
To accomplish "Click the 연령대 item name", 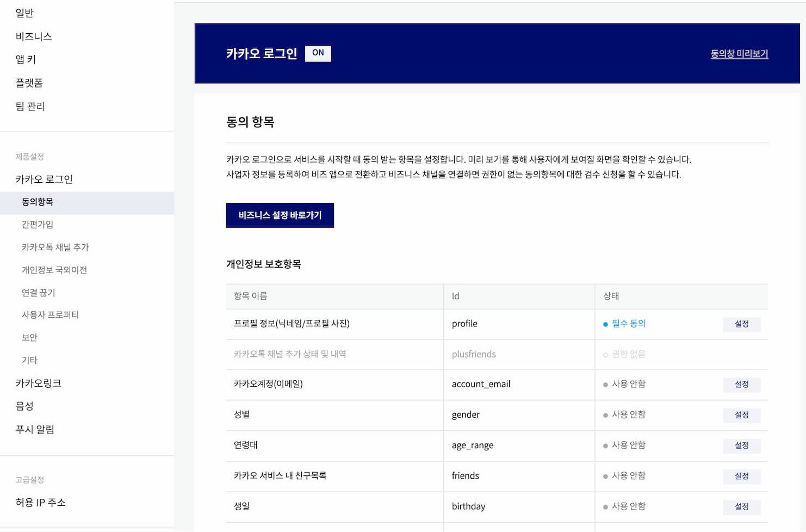I will [245, 445].
